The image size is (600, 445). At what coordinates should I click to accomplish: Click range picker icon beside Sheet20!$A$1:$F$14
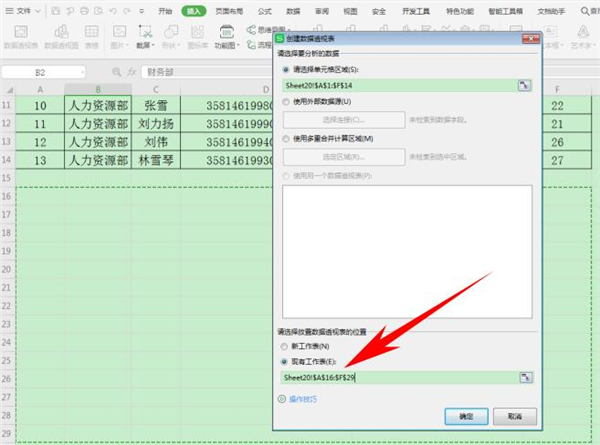[x=523, y=87]
